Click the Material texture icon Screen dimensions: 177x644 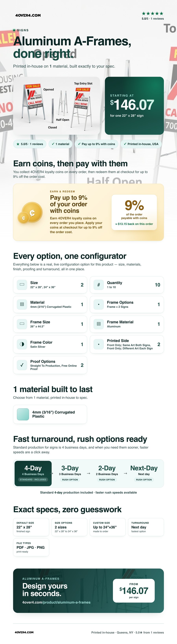[22, 304]
